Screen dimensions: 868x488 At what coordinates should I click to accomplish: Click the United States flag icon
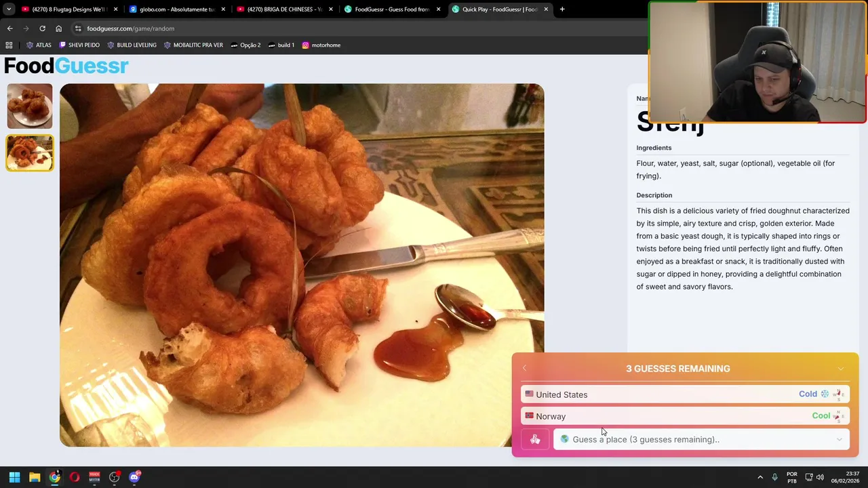pos(529,394)
